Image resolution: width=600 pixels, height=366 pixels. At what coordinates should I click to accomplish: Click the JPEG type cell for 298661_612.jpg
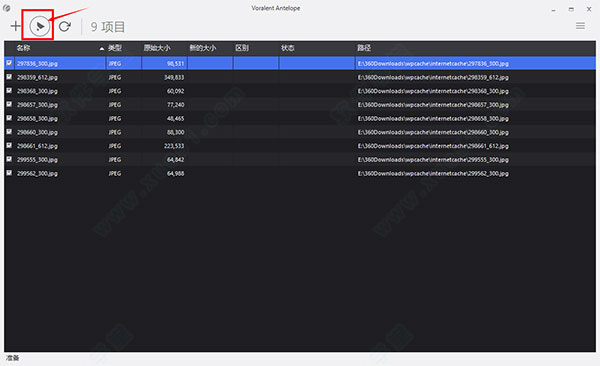tap(115, 146)
